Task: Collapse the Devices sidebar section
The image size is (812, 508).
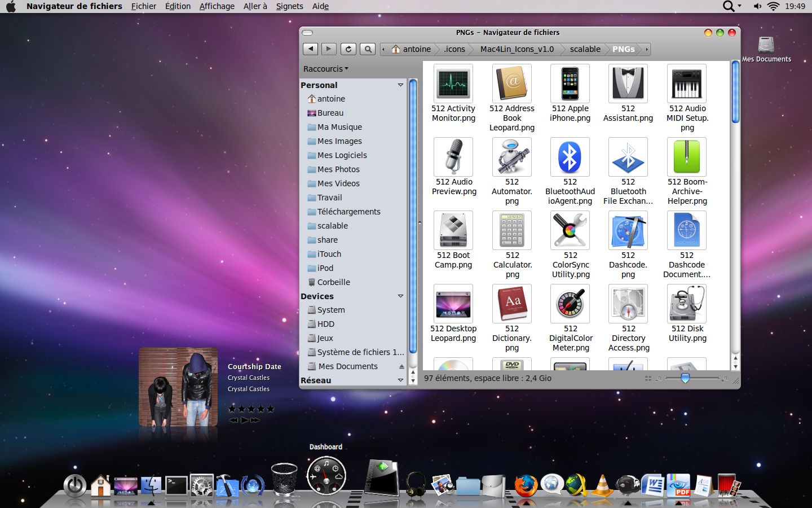Action: (x=400, y=296)
